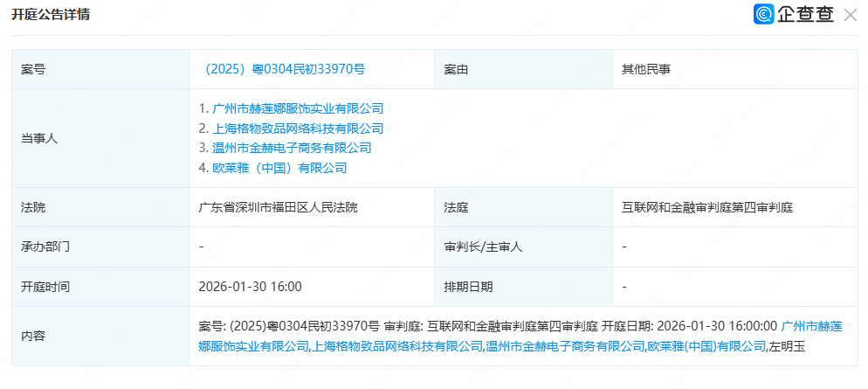Click the case cause value 其他民事
868x389 pixels.
pos(645,69)
